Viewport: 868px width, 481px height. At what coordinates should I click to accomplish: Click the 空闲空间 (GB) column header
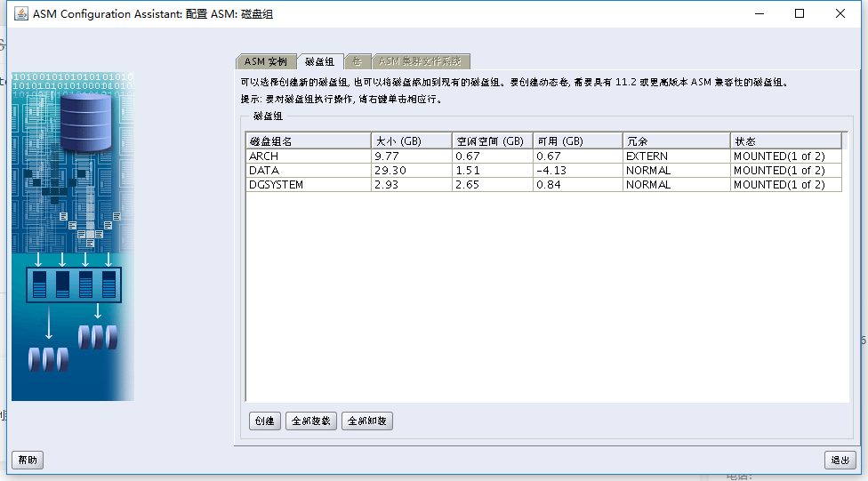[492, 141]
